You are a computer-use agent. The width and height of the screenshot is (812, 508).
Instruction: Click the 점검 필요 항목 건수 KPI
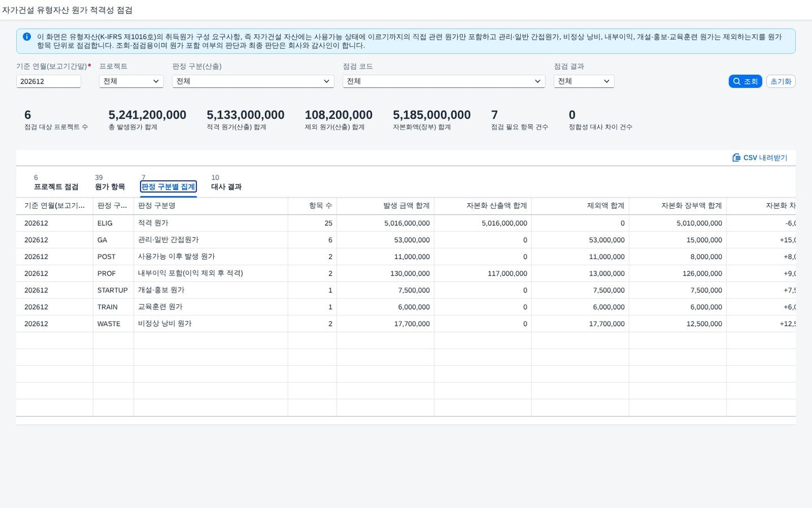(x=519, y=119)
